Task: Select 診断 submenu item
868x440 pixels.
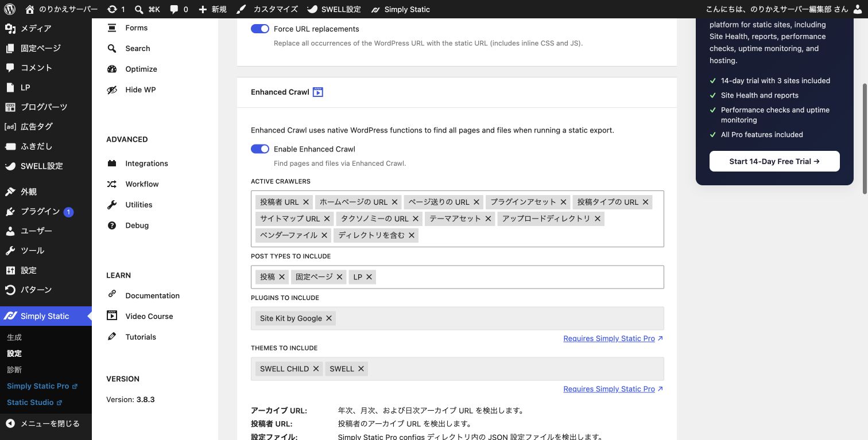Action: pyautogui.click(x=14, y=370)
